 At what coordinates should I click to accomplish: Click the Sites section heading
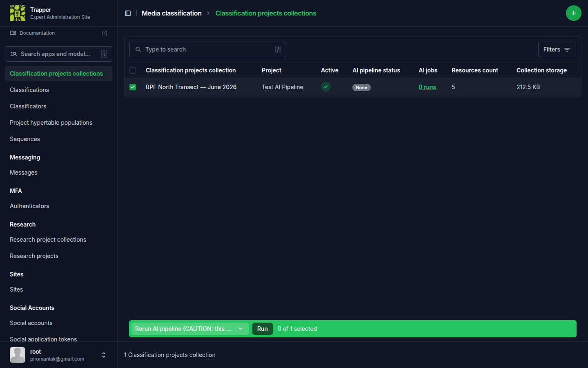17,274
